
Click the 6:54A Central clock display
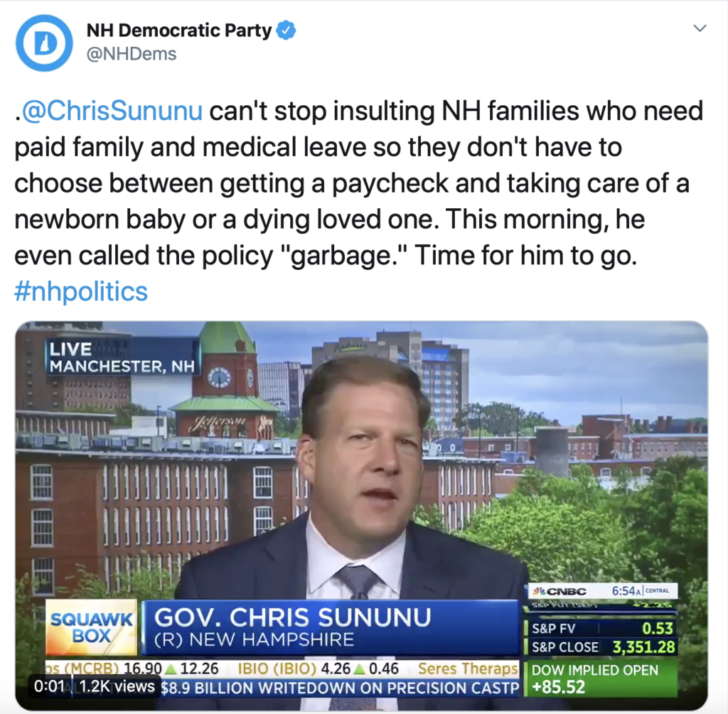click(x=641, y=590)
